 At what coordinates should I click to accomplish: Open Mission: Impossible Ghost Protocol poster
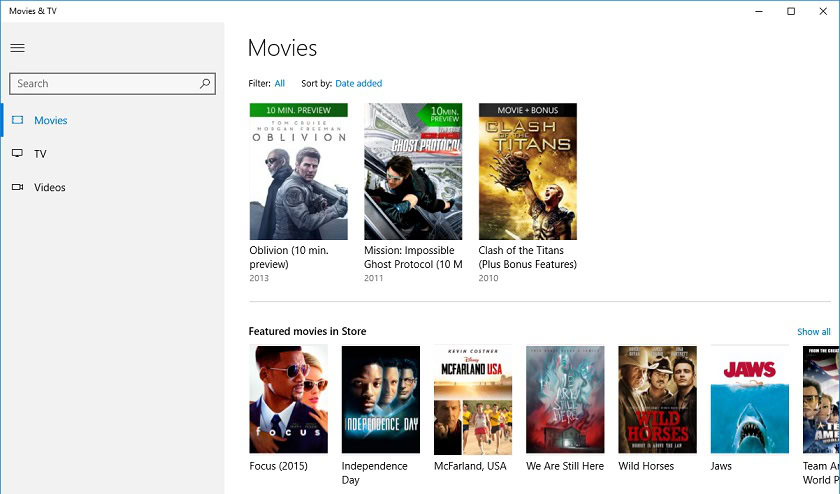pyautogui.click(x=413, y=171)
